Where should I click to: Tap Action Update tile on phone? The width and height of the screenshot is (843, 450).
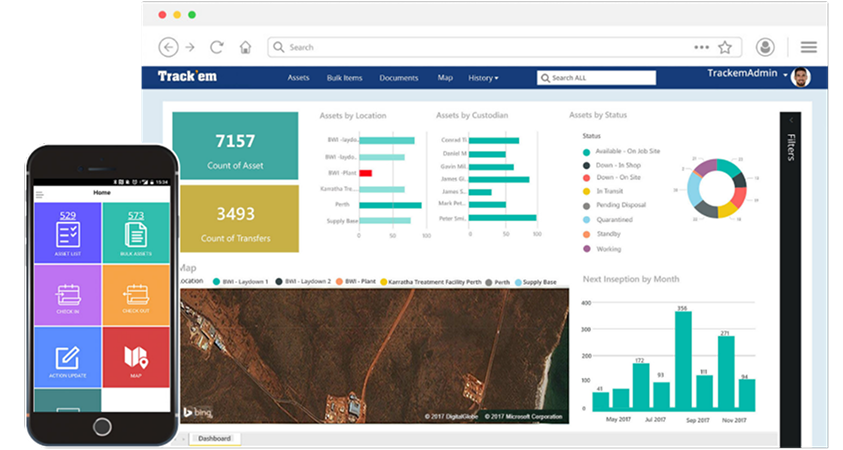(68, 358)
